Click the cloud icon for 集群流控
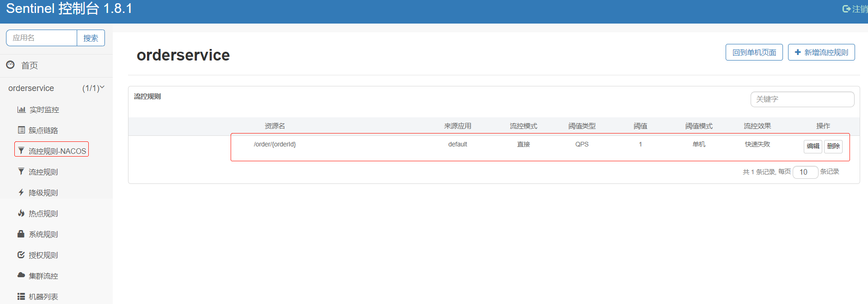 pyautogui.click(x=21, y=275)
